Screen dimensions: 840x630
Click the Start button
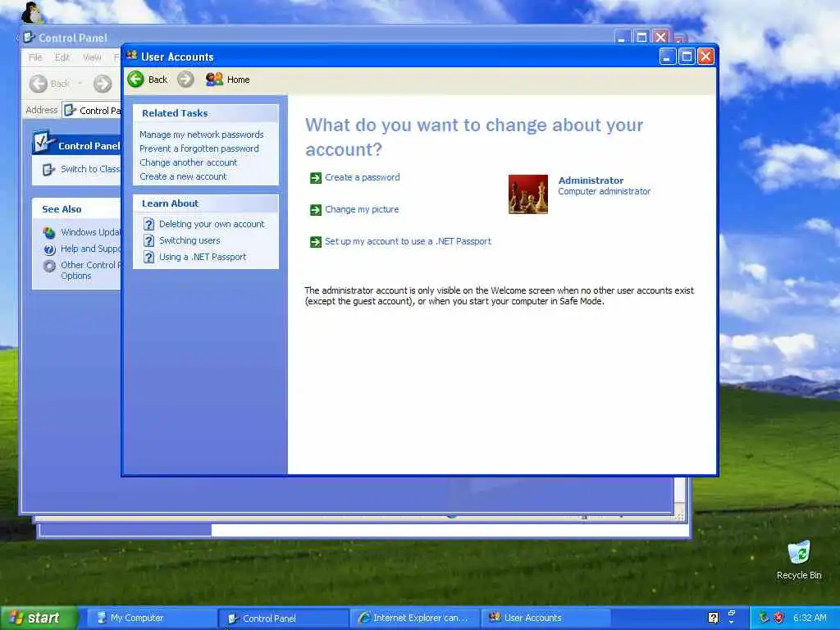click(x=39, y=618)
